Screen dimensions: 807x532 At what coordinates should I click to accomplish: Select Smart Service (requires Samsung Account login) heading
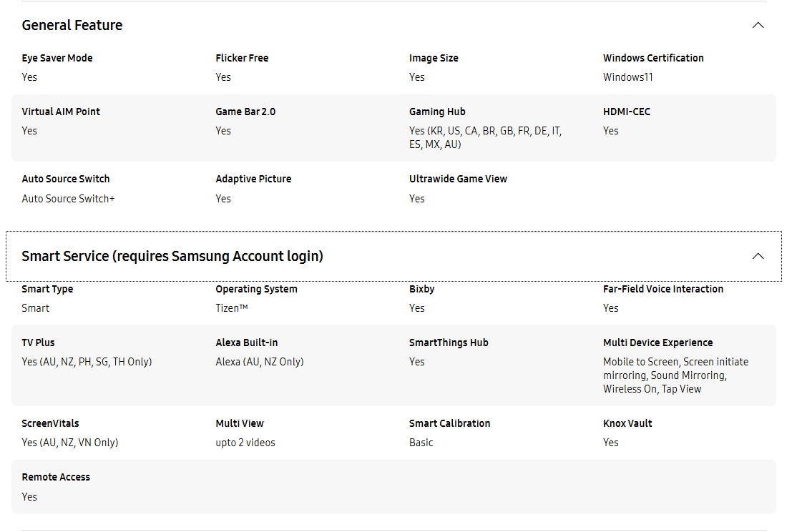172,256
